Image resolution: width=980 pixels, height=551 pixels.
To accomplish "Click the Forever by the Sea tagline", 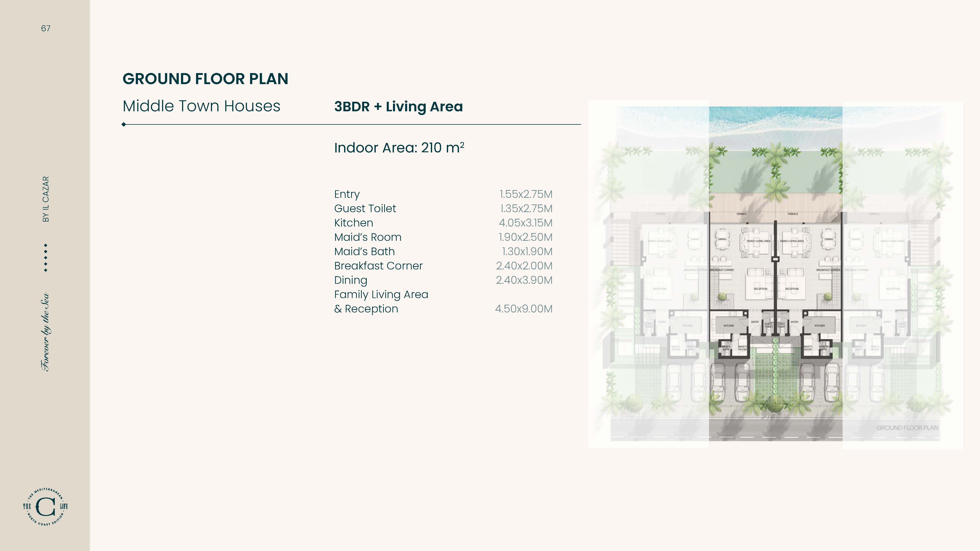I will pyautogui.click(x=45, y=332).
